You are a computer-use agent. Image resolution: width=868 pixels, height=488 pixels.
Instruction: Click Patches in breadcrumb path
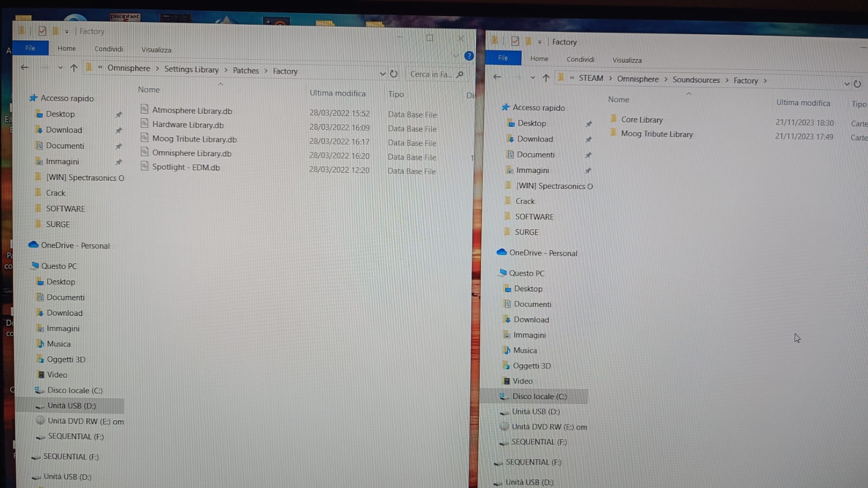(246, 71)
